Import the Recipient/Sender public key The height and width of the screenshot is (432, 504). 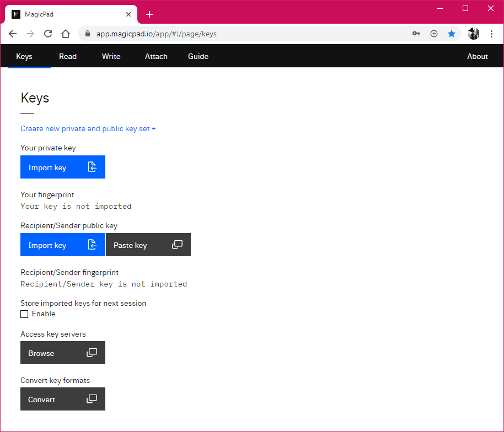(62, 245)
